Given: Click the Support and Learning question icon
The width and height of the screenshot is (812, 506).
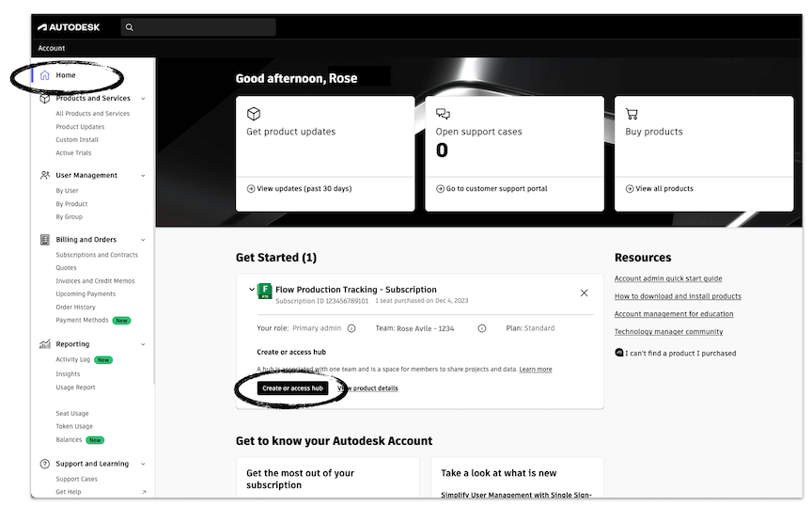Looking at the screenshot, I should point(45,464).
